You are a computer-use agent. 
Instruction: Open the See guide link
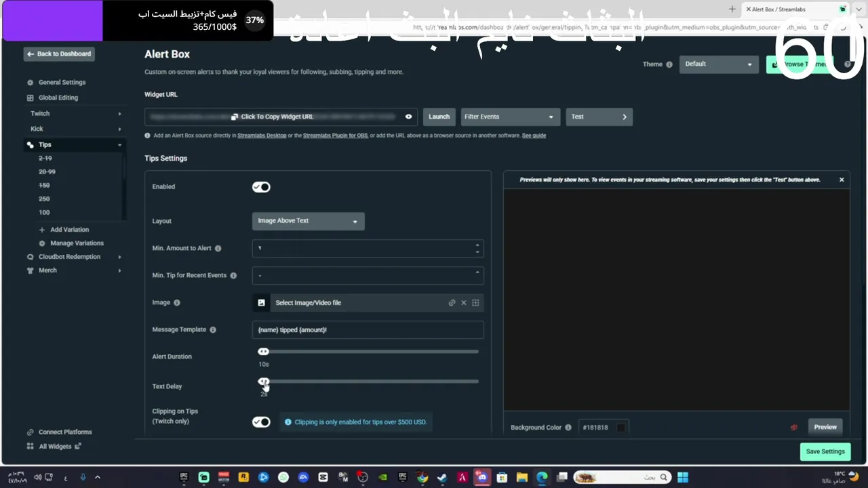point(534,136)
